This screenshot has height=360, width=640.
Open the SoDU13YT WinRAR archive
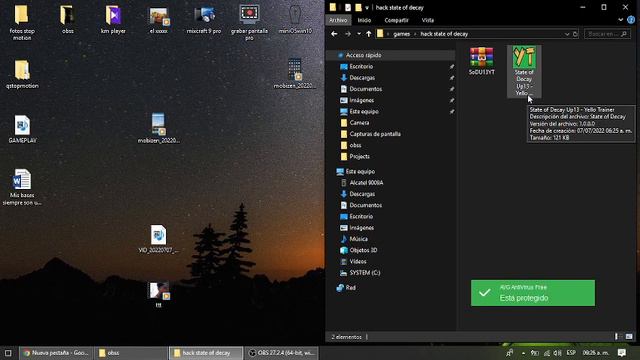pos(482,61)
